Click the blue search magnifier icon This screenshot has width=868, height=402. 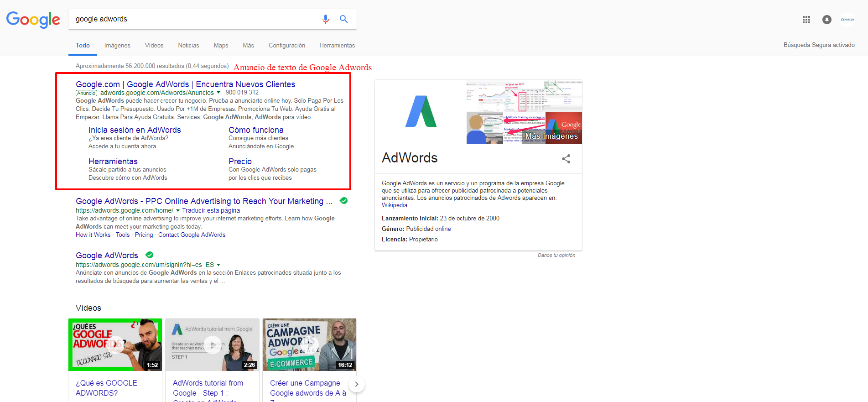tap(344, 19)
